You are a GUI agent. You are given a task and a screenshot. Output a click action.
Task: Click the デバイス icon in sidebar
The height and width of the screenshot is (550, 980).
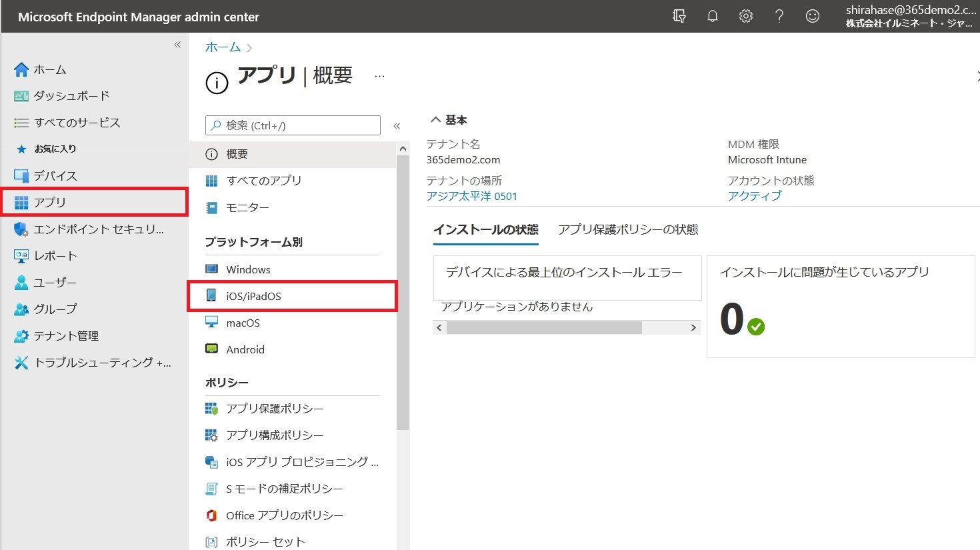tap(21, 176)
